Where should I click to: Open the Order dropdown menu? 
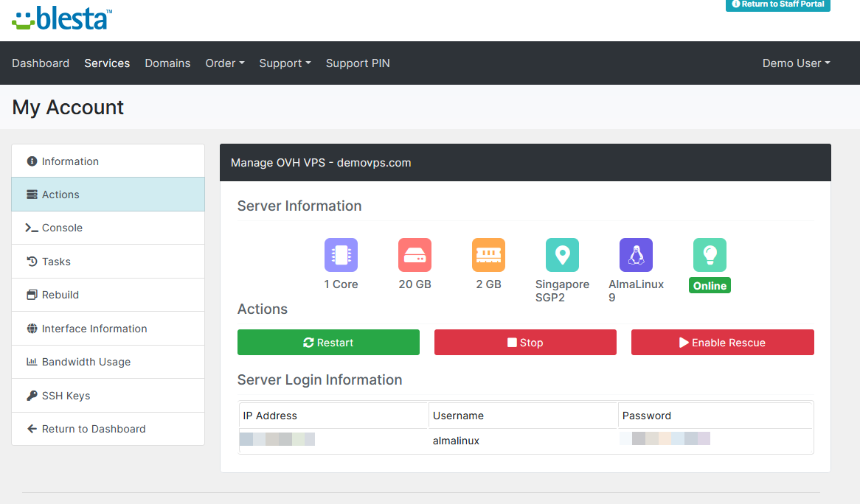pyautogui.click(x=225, y=63)
